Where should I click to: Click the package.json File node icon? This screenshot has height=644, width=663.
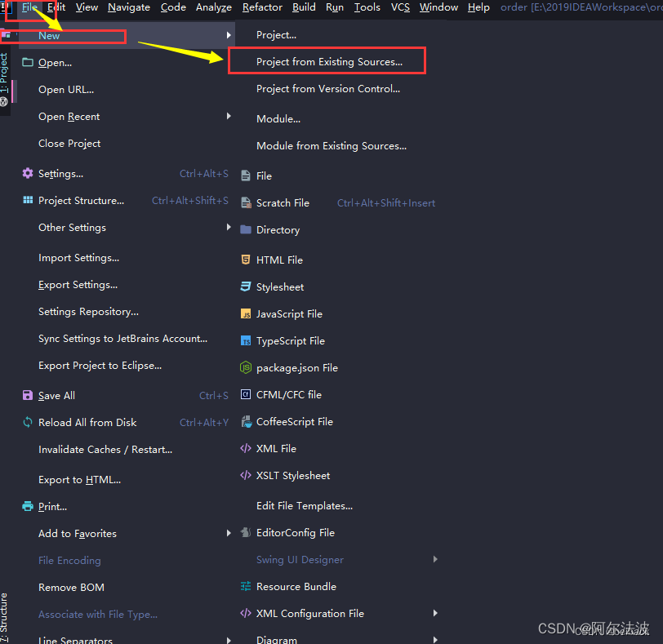(x=246, y=367)
